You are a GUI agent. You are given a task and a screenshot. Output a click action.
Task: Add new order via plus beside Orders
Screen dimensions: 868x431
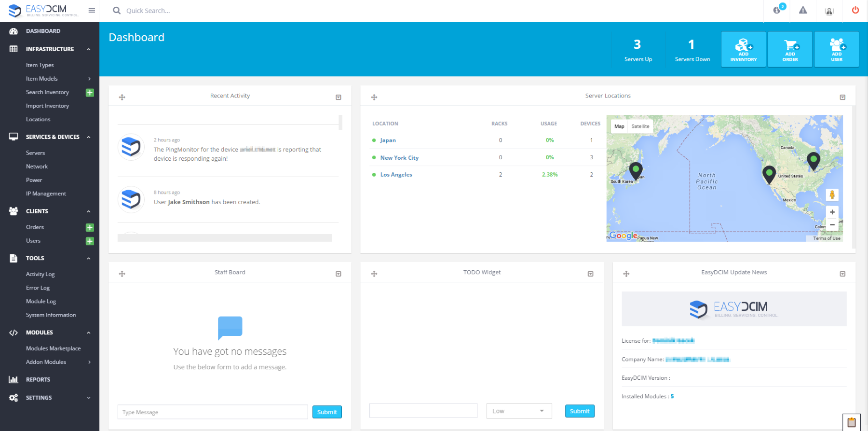[90, 227]
